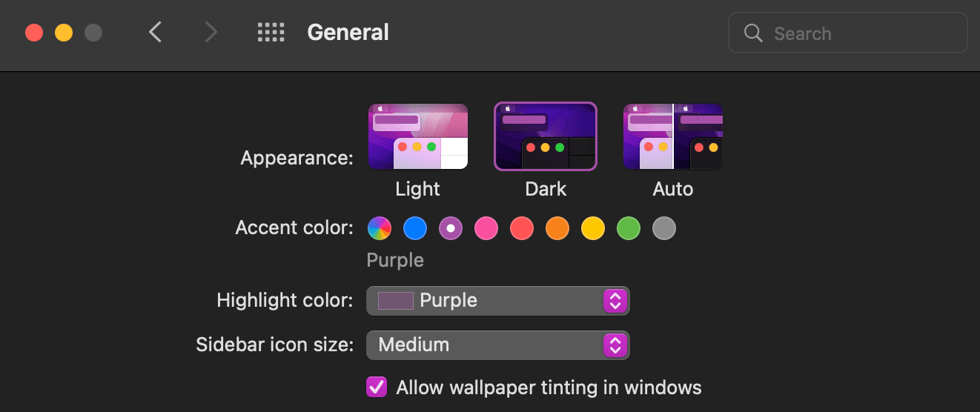Click the back navigation arrow
Screen dimensions: 980x412
(155, 33)
